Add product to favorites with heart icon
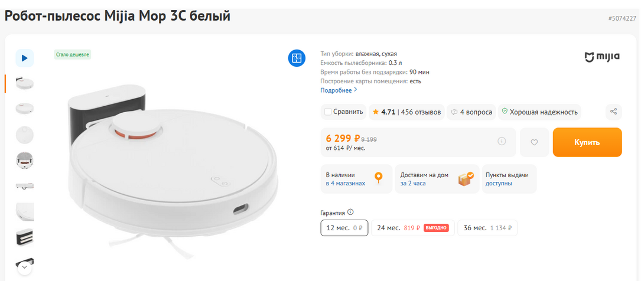 534,142
